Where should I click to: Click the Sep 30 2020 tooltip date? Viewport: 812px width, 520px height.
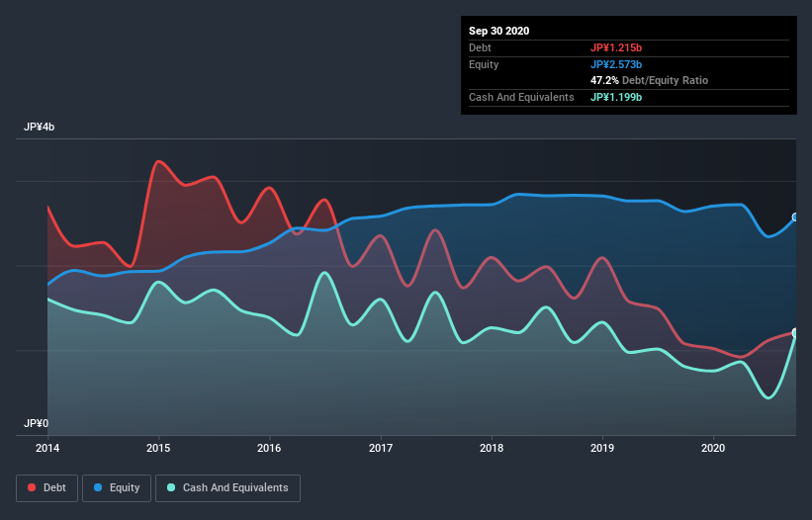pyautogui.click(x=498, y=31)
